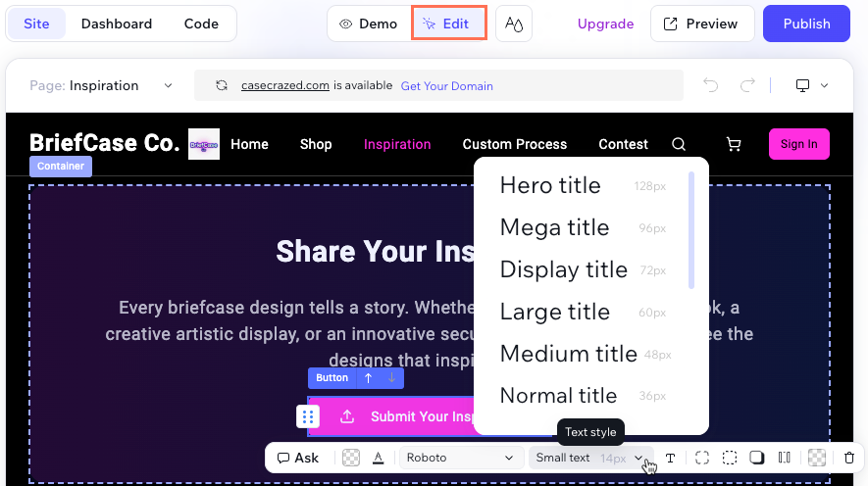Open the rounded corner brackets icon
Screen dimensions: 868x486
[702, 458]
